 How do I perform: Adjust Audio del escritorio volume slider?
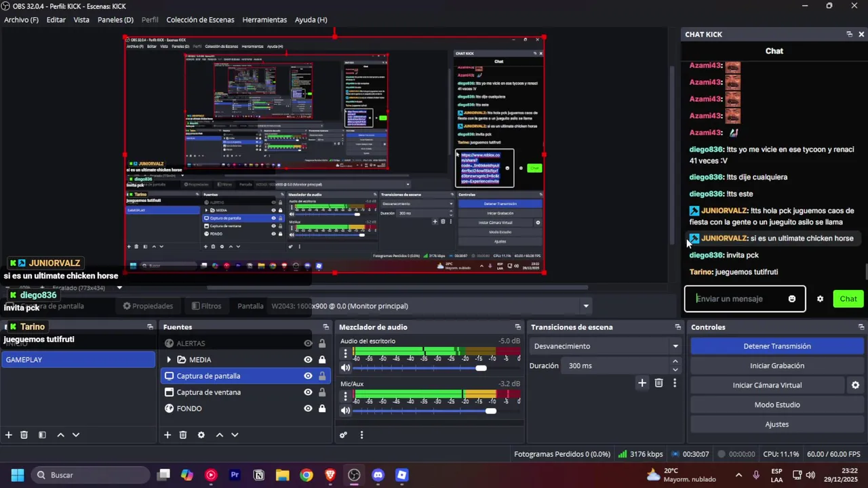[x=481, y=368]
